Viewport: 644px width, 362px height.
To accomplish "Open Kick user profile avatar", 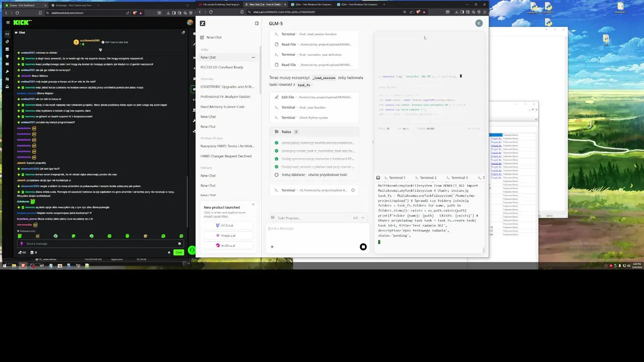I will (x=190, y=23).
